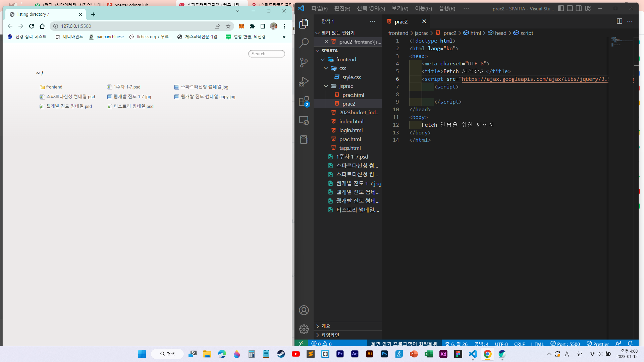The width and height of the screenshot is (644, 362).
Task: Open the Manage gear icon in VS Code
Action: click(304, 329)
